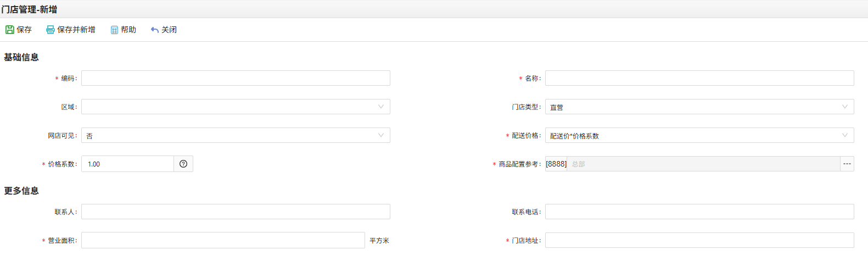The width and height of the screenshot is (868, 255).
Task: Focus the 联系电话 field
Action: 699,212
